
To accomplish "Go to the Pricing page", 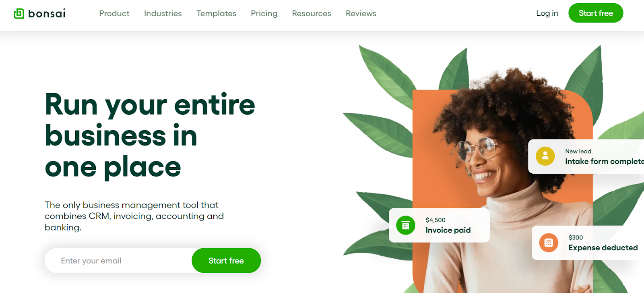I will click(x=264, y=14).
